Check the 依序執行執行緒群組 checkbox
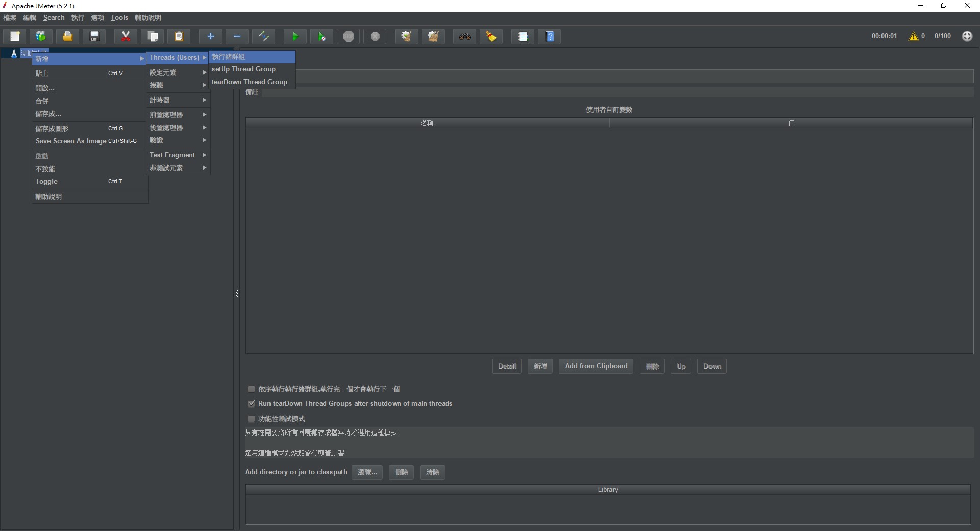This screenshot has width=980, height=531. 251,389
